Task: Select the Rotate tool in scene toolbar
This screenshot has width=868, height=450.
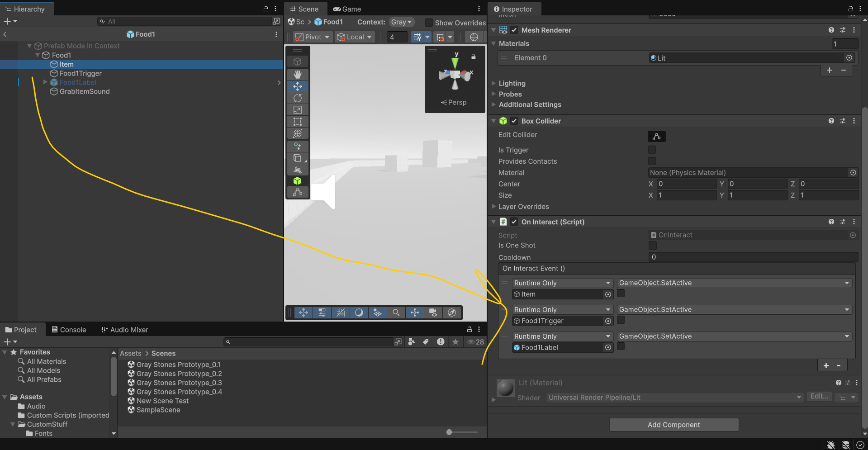Action: point(298,98)
